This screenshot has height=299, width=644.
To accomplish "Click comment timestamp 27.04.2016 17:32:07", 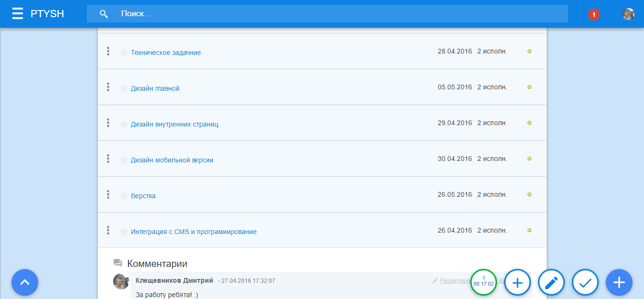I will tap(248, 281).
